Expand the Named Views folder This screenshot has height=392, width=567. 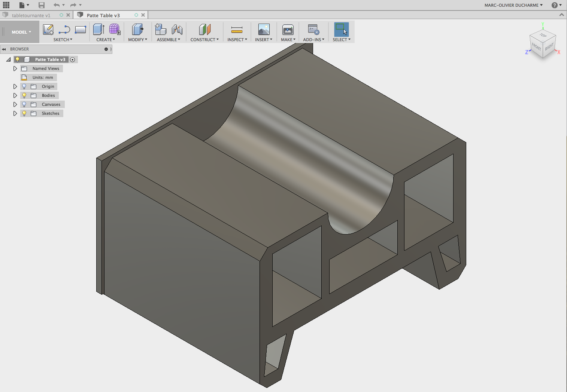(x=15, y=68)
